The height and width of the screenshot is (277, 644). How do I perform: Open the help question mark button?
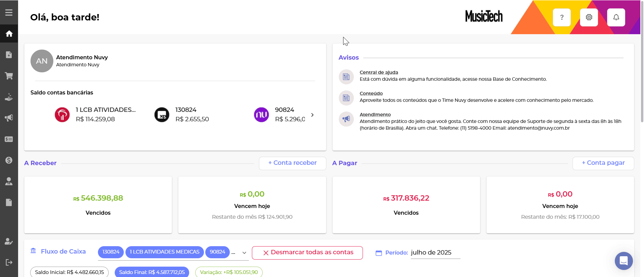pos(562,17)
